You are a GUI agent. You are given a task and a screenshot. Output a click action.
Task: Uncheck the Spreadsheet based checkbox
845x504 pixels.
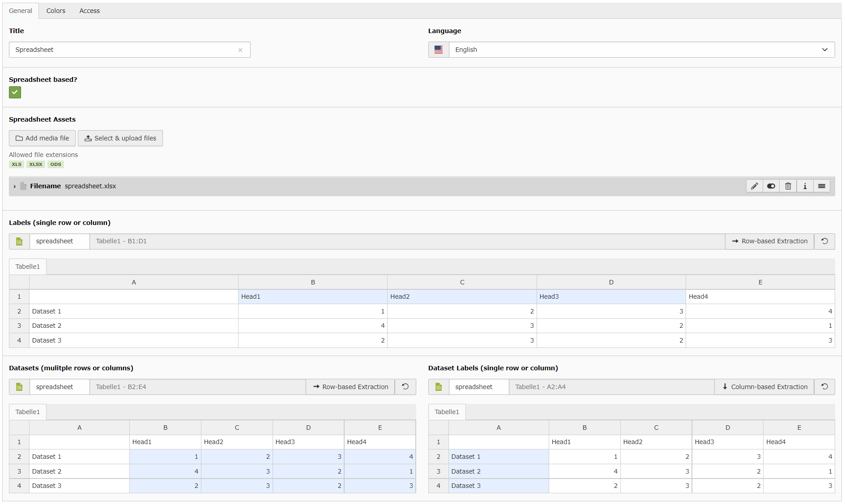pos(15,92)
